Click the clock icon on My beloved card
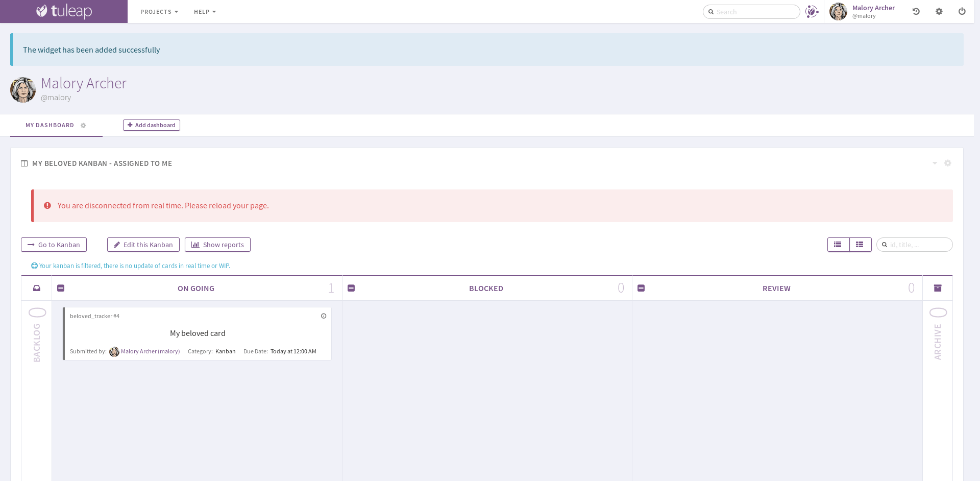The height and width of the screenshot is (481, 980). point(324,316)
